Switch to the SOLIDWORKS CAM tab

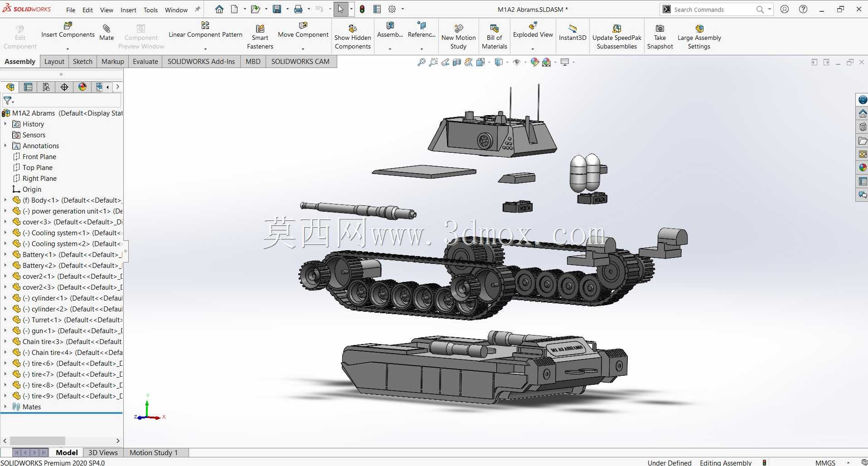(301, 62)
